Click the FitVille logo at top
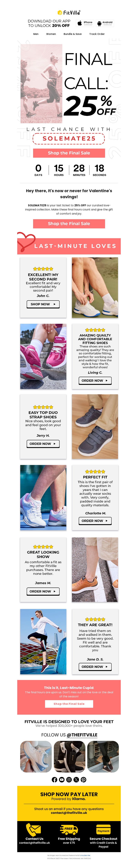Image resolution: width=138 pixels, height=868 pixels. coord(69,12)
